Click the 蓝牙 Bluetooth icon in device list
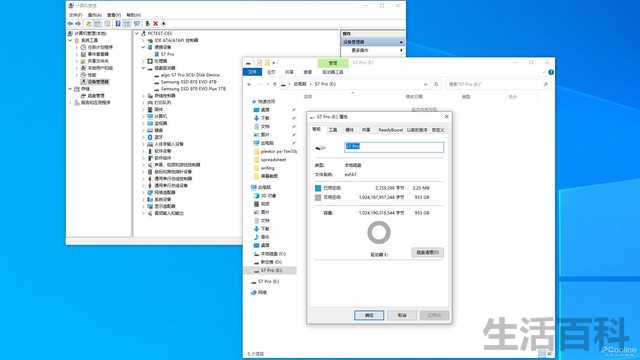Screen dimensions: 640x360 pyautogui.click(x=150, y=137)
